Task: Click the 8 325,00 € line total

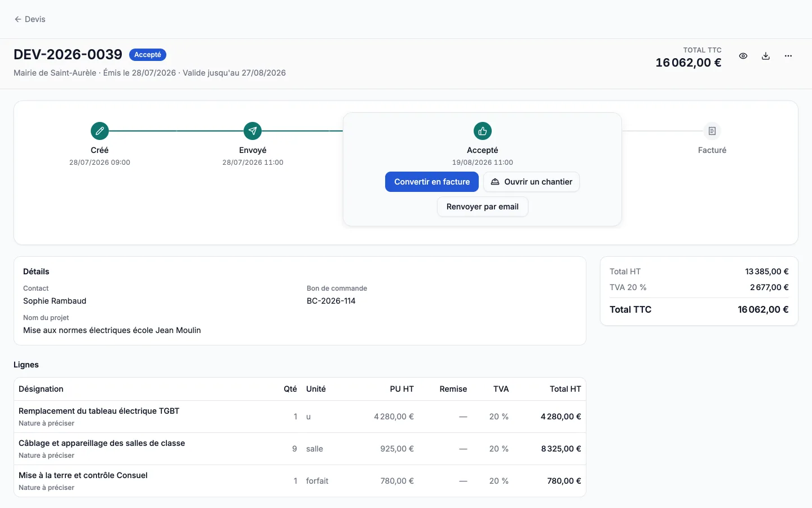Action: [561, 449]
